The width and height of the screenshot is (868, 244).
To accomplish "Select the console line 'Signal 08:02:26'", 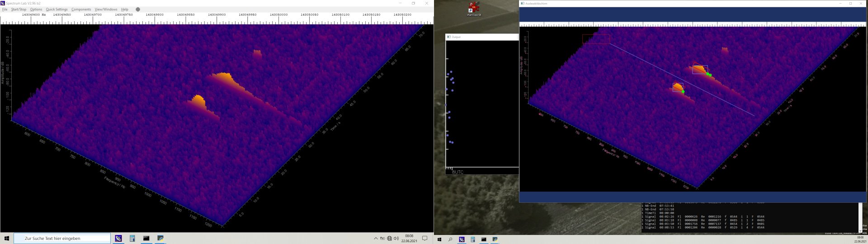I will click(x=703, y=216).
